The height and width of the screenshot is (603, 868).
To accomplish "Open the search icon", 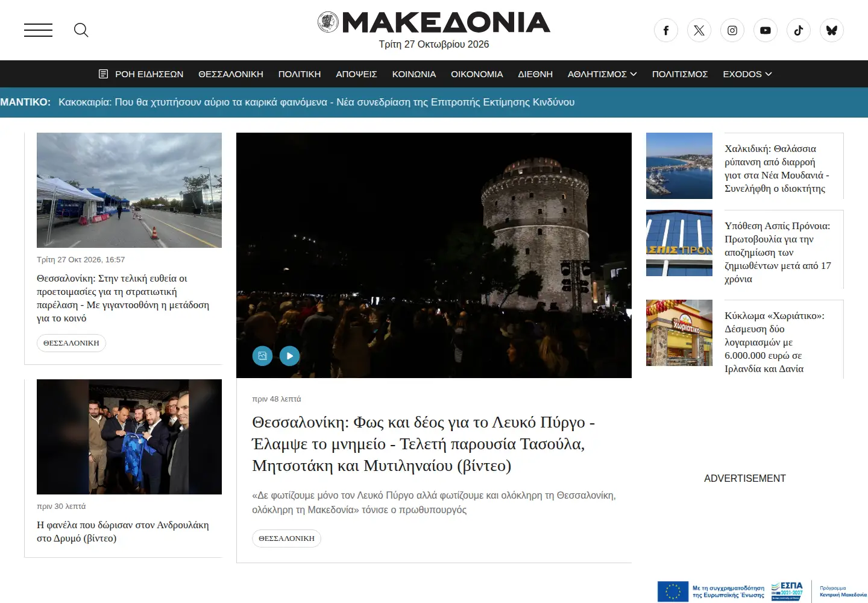I will [x=81, y=30].
